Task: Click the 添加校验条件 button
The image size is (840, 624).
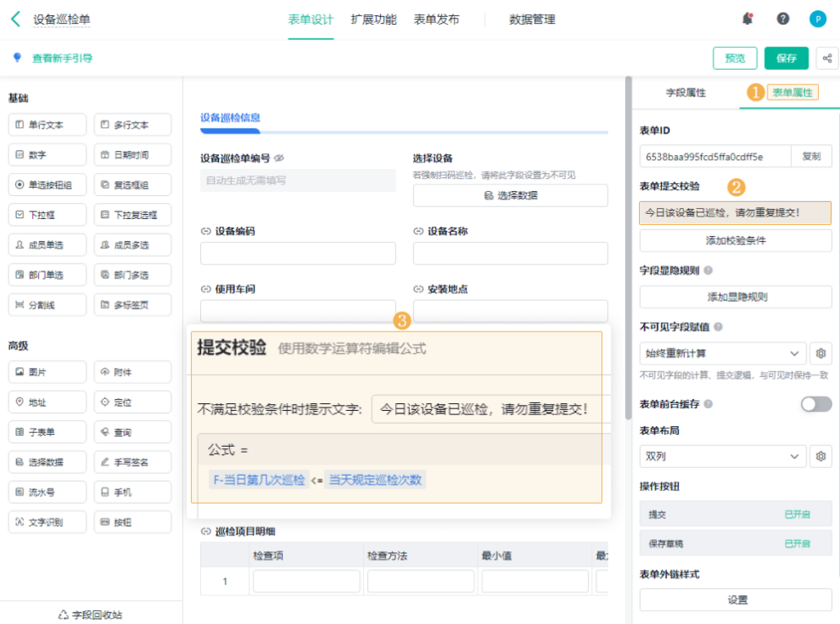Action: (x=735, y=240)
